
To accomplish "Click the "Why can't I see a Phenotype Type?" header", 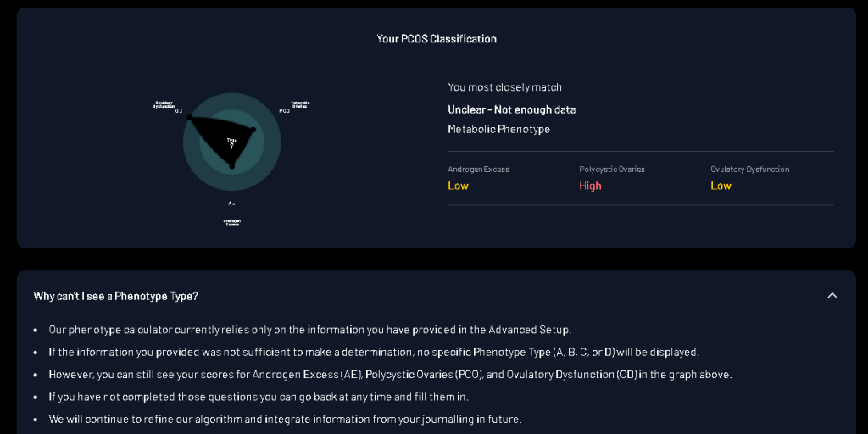I will coord(116,296).
